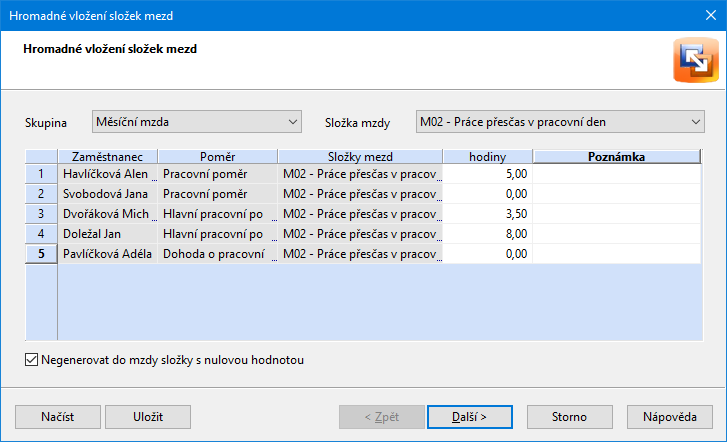Expand the Složka mzdy dropdown arrow
Viewport: 727px width, 442px height.
pos(695,122)
